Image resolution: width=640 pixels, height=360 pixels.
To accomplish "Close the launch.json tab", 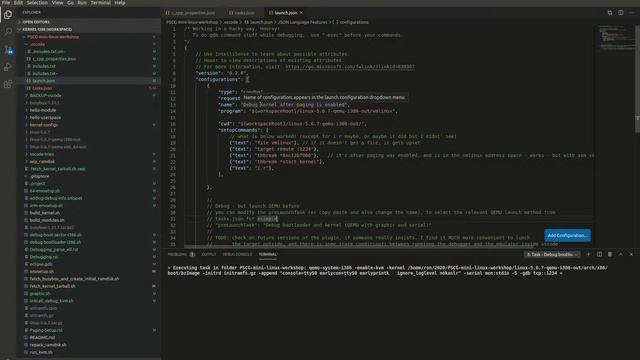I will (x=301, y=13).
